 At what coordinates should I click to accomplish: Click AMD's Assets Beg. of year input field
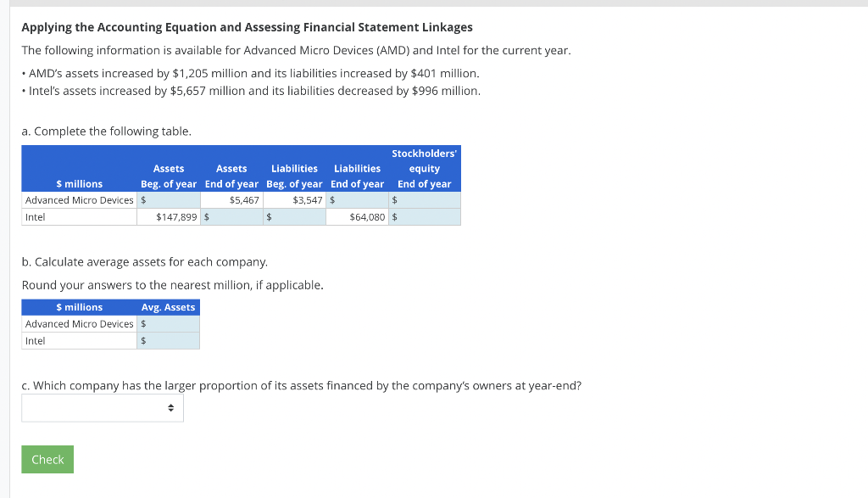170,199
